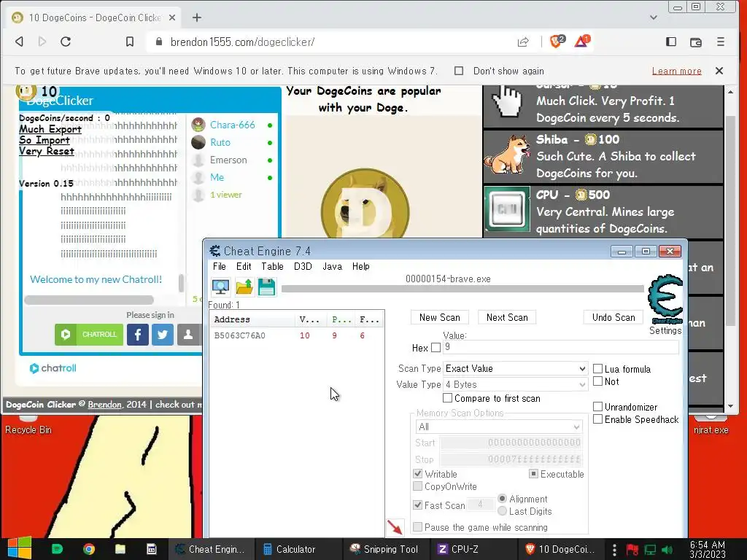Screen dimensions: 747x560
Task: Click the Brave address bar URL
Action: [242, 42]
